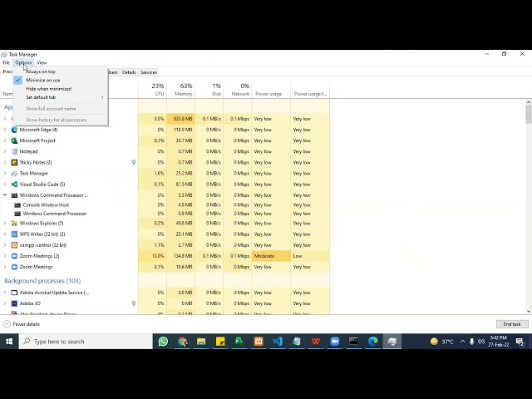Click the Microsoft Edge process icon
Screen dimensions: 532x399
coord(14,130)
